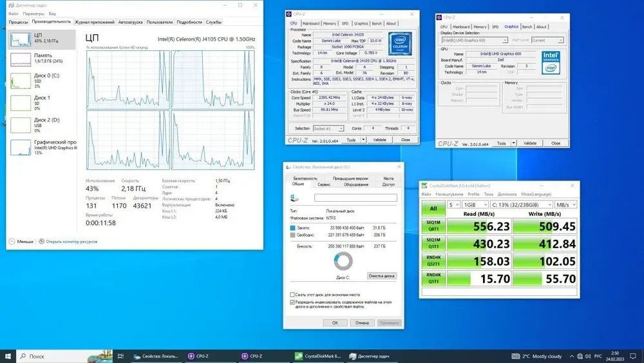
Task: Click the Start button on taskbar
Action: tap(8, 356)
